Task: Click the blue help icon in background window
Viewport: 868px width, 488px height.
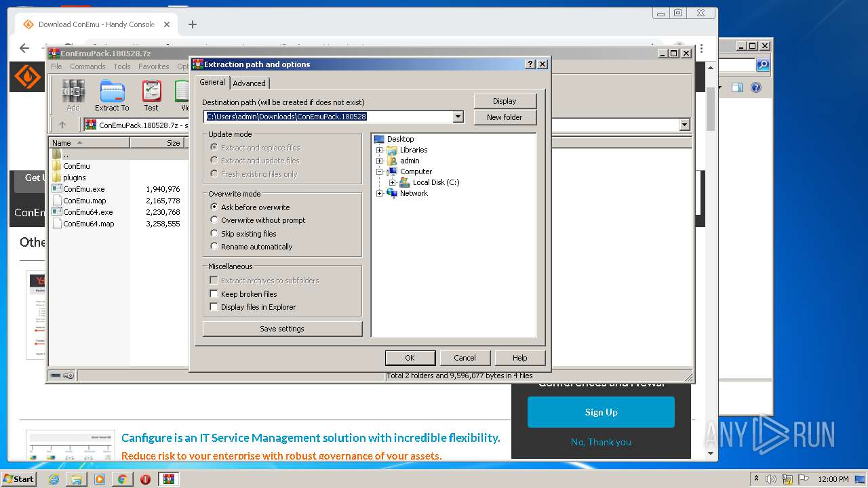Action: pyautogui.click(x=756, y=87)
